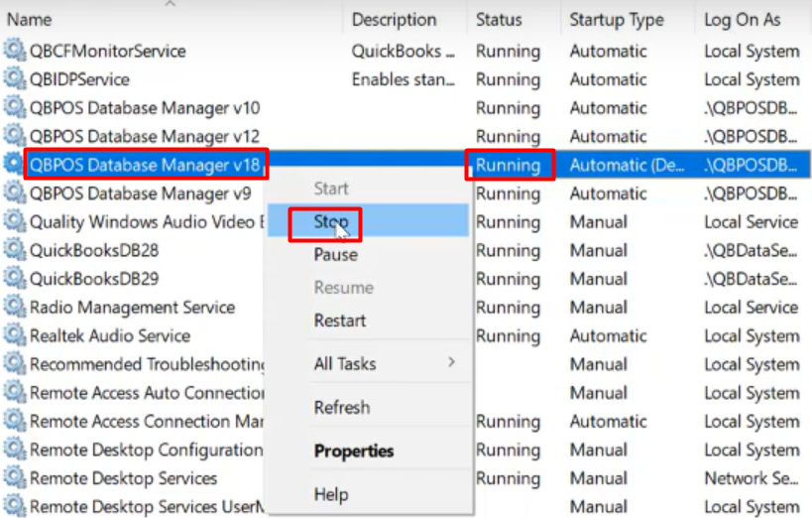
Task: Click Local Service for Radio Management Service
Action: click(752, 308)
